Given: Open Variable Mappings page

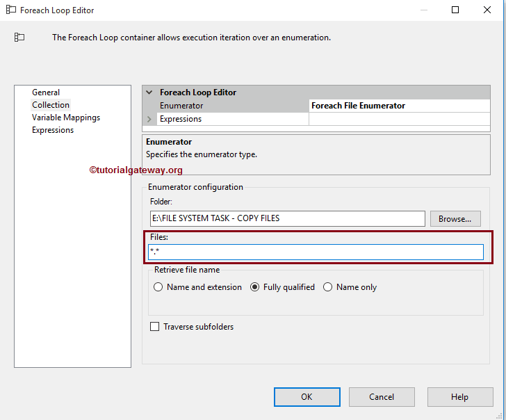Looking at the screenshot, I should (x=66, y=118).
